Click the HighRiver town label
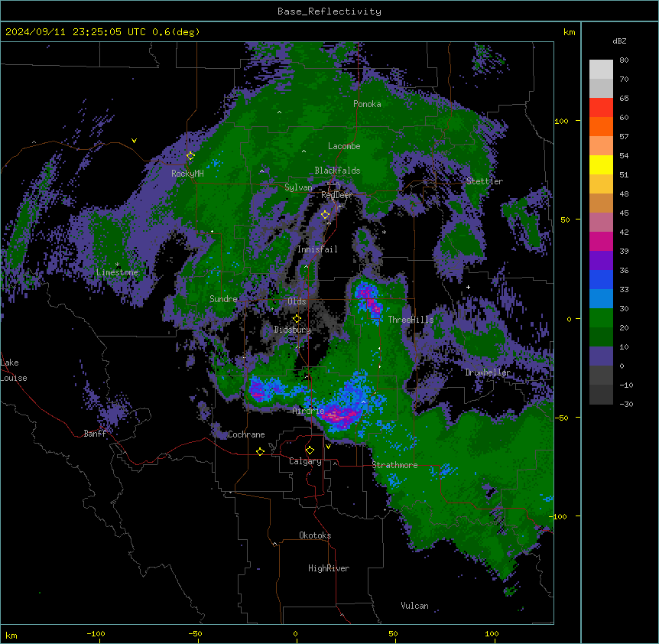The height and width of the screenshot is (644, 659). point(329,568)
